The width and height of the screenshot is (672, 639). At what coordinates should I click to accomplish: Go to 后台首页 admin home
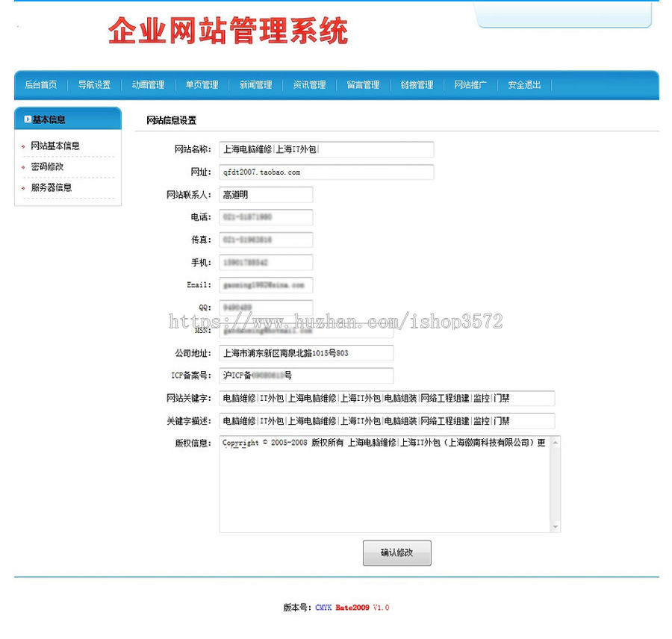click(x=40, y=84)
